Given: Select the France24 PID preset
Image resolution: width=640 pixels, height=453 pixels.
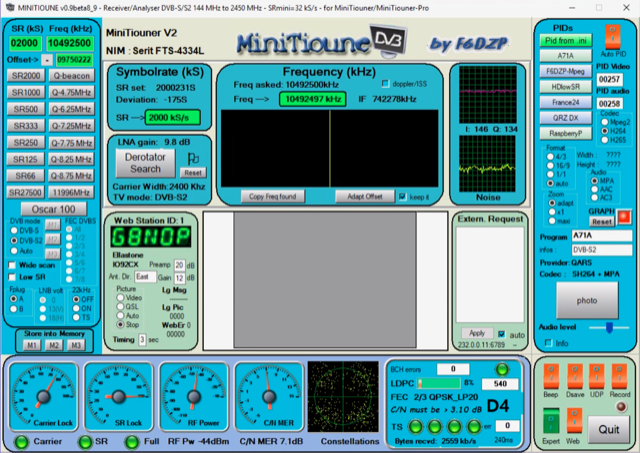Looking at the screenshot, I should [566, 102].
